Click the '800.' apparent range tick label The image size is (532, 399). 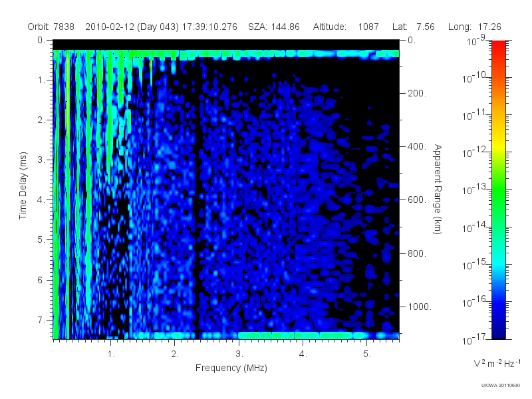[417, 253]
